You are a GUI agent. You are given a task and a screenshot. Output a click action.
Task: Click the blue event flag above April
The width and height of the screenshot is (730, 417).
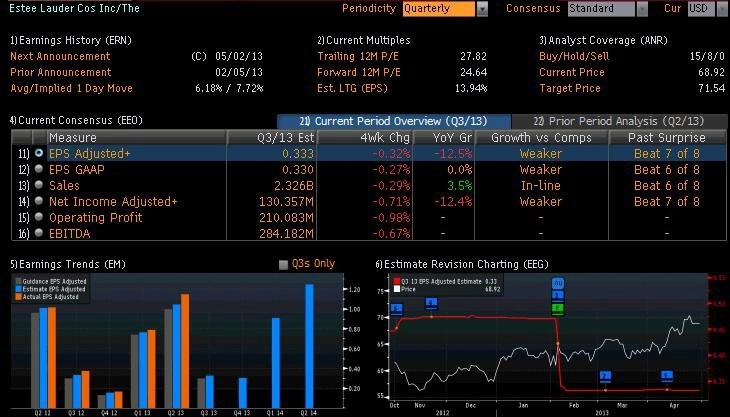[x=667, y=376]
